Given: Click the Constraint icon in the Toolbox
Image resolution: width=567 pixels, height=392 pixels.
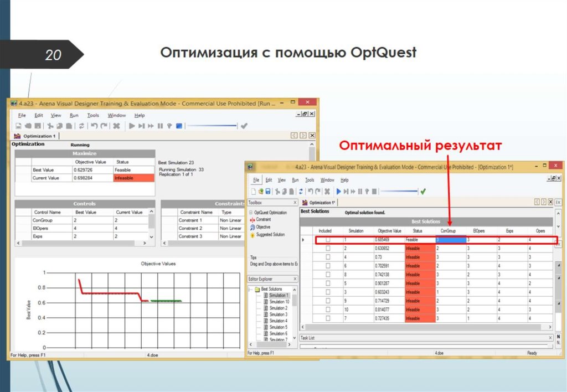Looking at the screenshot, I should [x=252, y=219].
